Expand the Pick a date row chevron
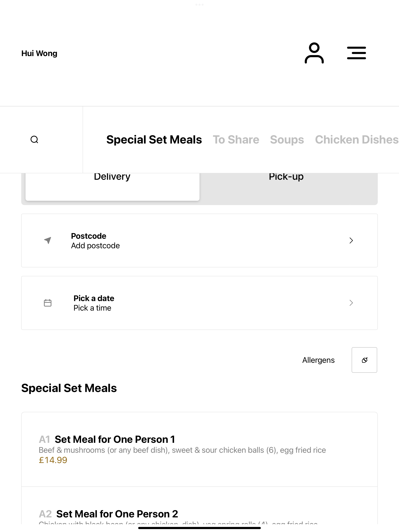399x532 pixels. click(351, 303)
